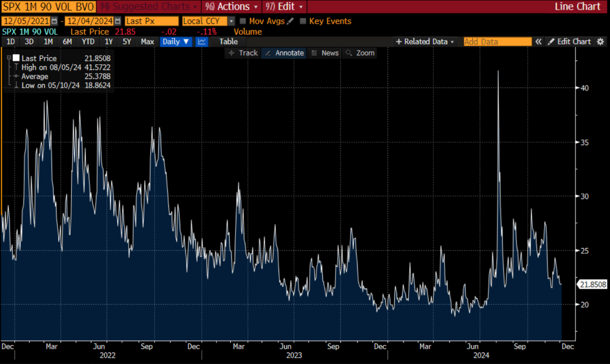Viewport: 610px width, 364px height.
Task: Click the Average line marker in legend
Action: click(x=16, y=76)
